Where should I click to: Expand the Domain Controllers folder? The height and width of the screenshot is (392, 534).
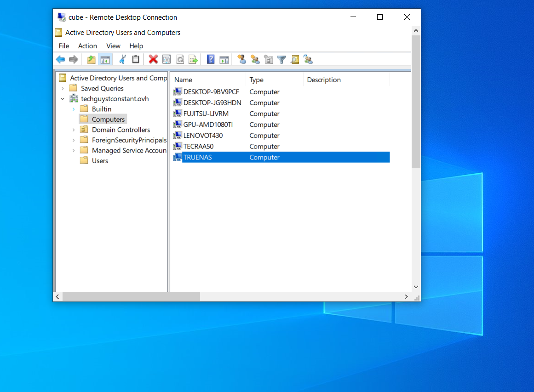point(74,130)
